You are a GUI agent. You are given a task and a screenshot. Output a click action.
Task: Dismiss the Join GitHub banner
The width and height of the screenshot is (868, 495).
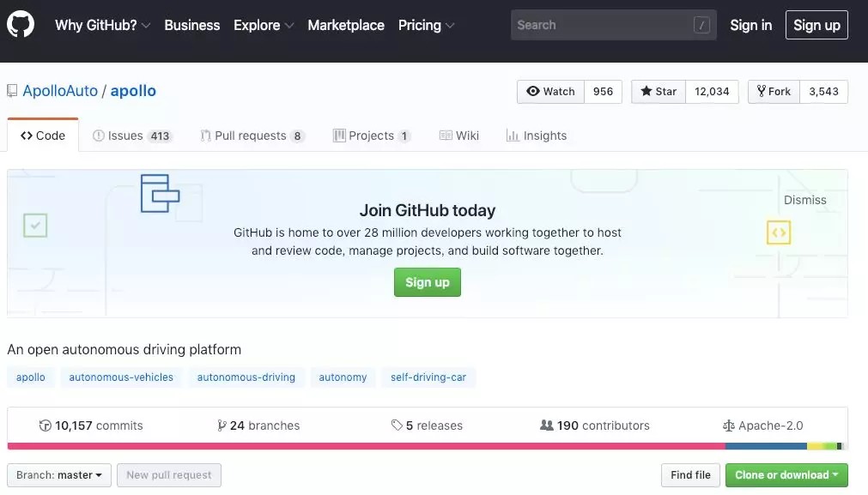804,200
